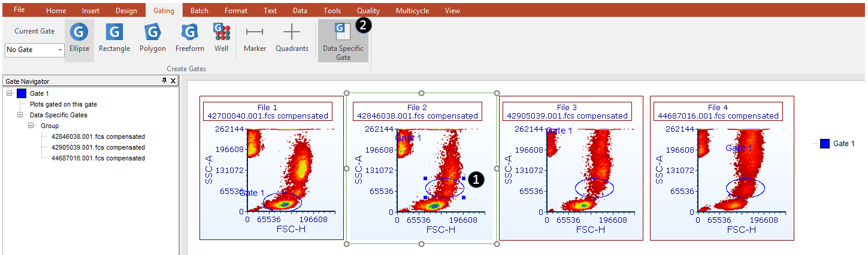The height and width of the screenshot is (255, 868).
Task: Select 42905039.001.fcs compensated in Gate Navigator
Action: click(x=98, y=147)
